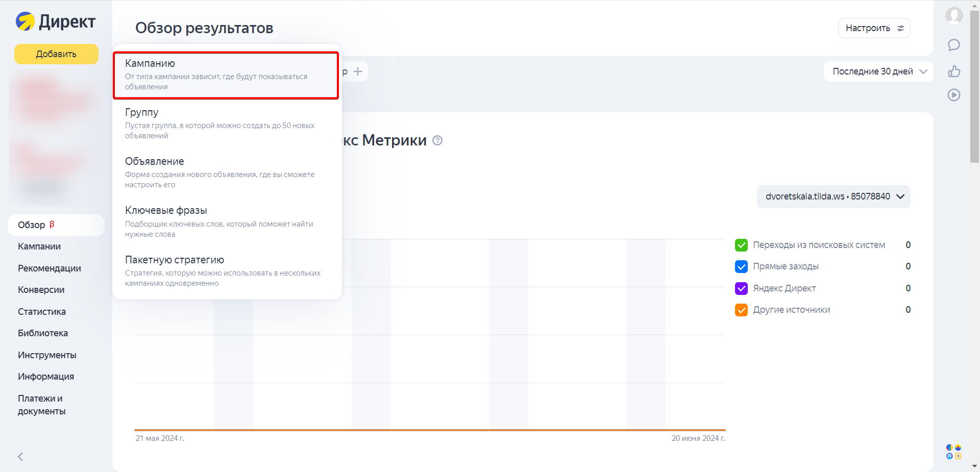
Task: Click the 21 мая 2024 г. date label
Action: point(160,438)
